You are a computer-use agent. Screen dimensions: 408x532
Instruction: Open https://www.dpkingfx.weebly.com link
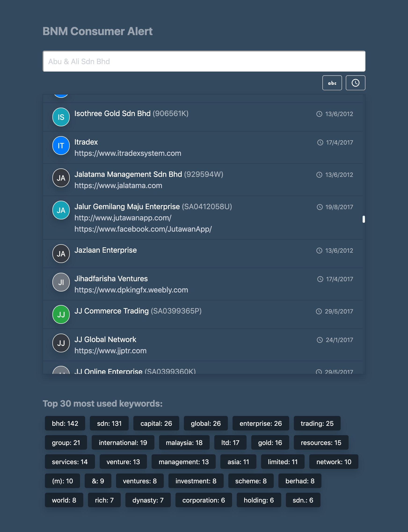pos(131,290)
